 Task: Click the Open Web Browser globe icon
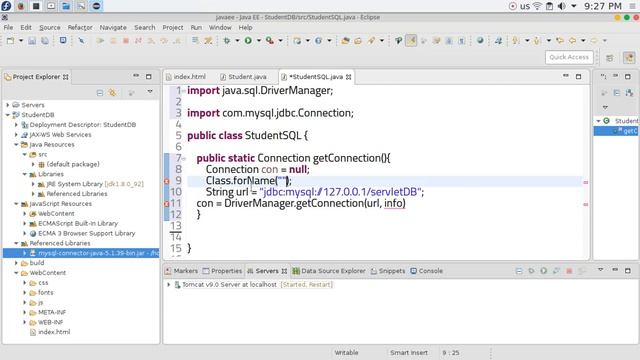[480, 40]
